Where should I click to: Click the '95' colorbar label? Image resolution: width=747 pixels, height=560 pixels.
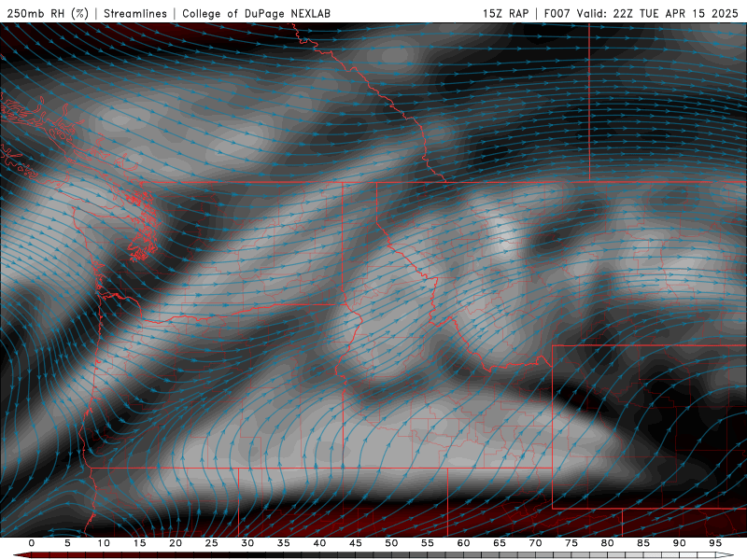pyautogui.click(x=715, y=543)
